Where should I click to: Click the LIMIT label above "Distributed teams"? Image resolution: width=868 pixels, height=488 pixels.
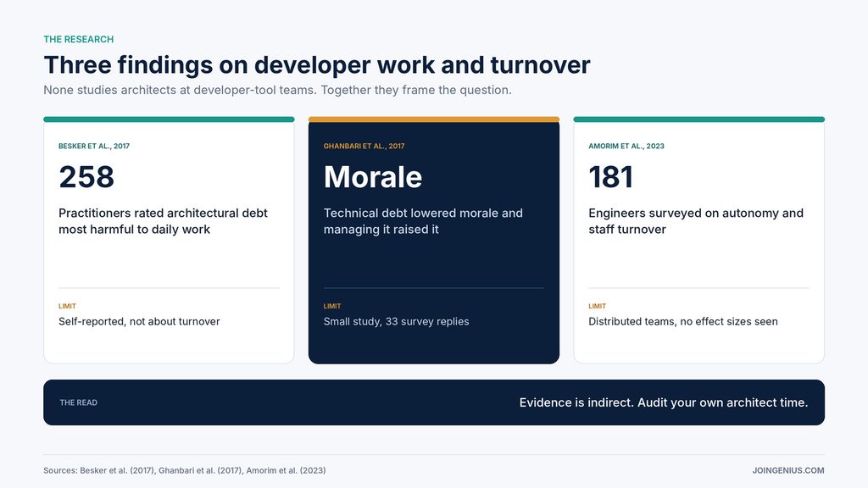coord(598,306)
